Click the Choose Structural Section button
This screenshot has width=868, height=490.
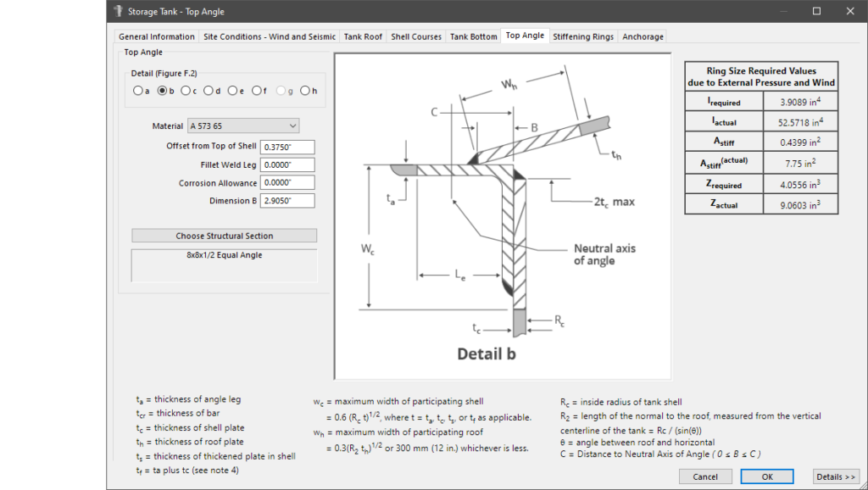[224, 236]
